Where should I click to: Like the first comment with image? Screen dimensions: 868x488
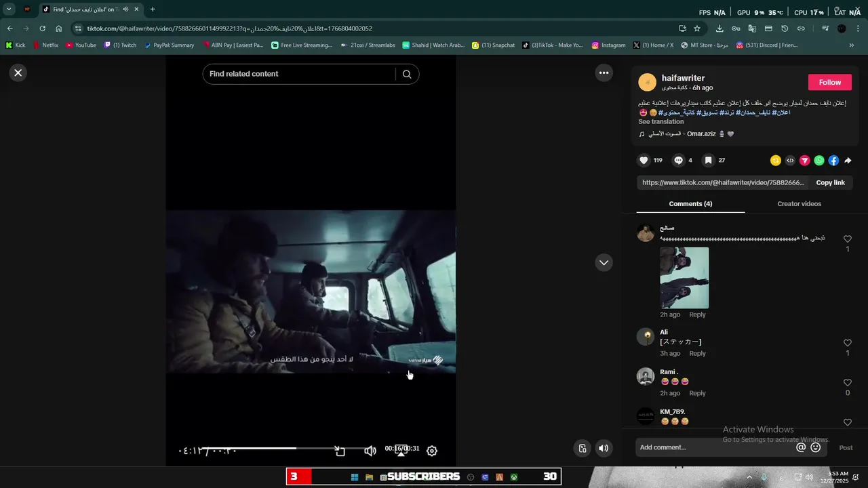coord(847,239)
